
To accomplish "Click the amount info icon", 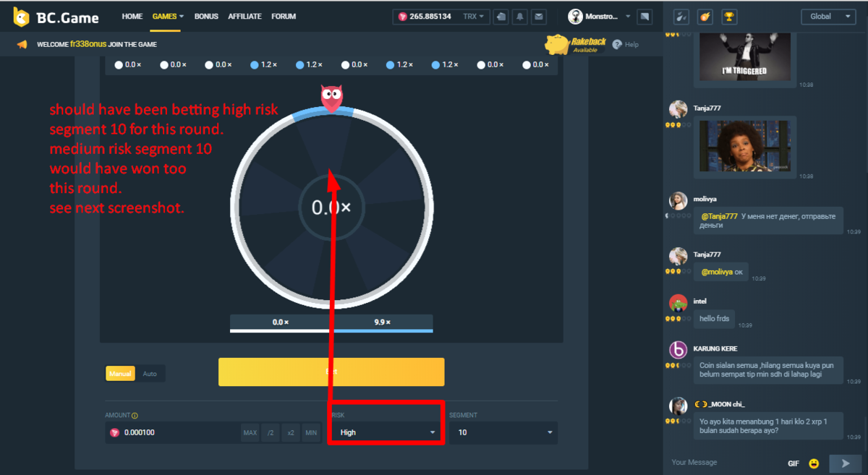I will click(x=135, y=416).
